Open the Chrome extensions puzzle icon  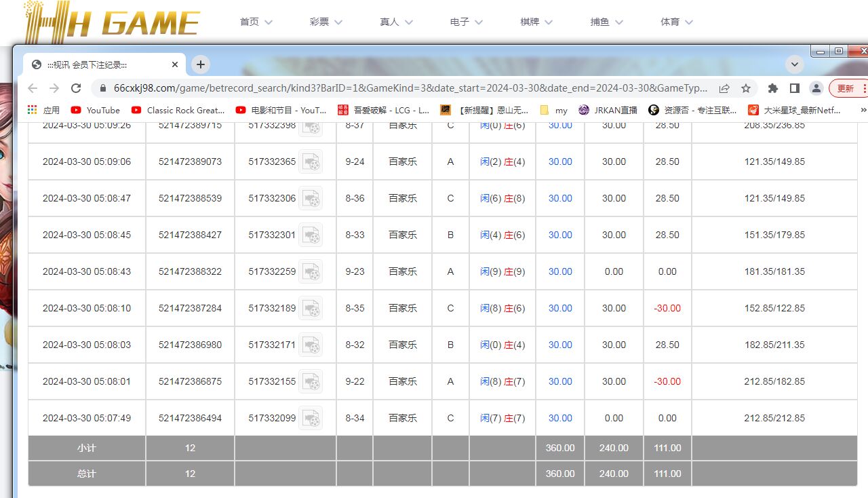(772, 88)
